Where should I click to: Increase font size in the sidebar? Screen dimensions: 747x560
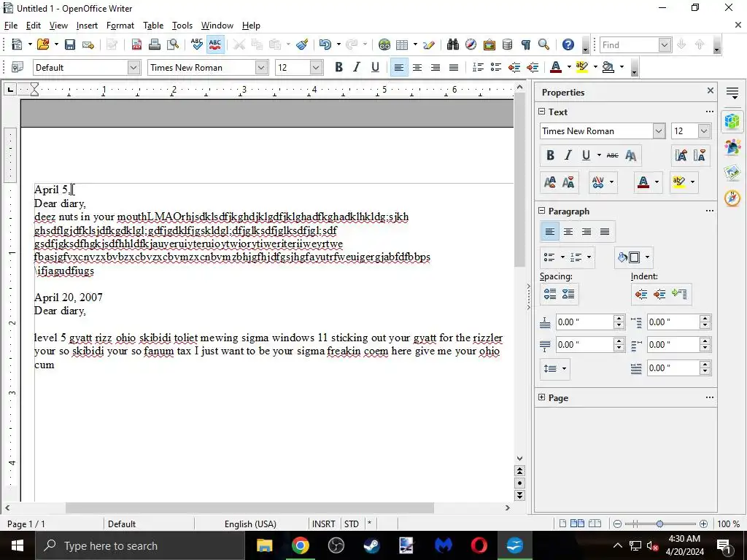click(x=681, y=155)
